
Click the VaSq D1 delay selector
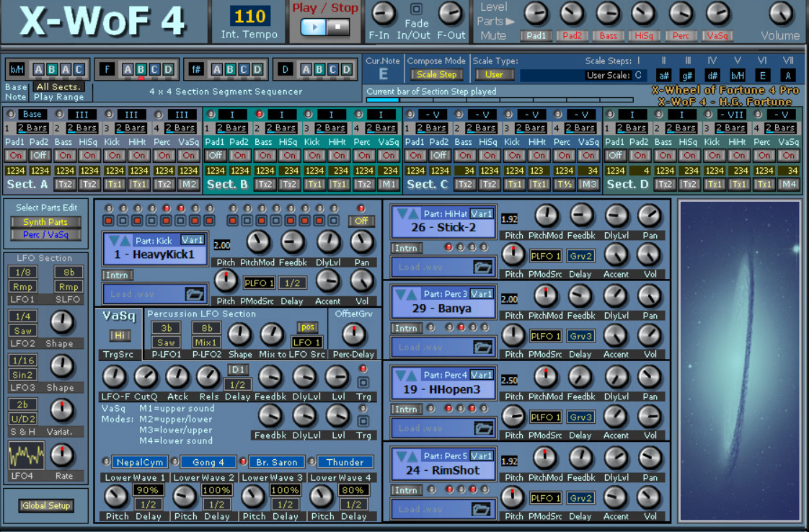(238, 370)
